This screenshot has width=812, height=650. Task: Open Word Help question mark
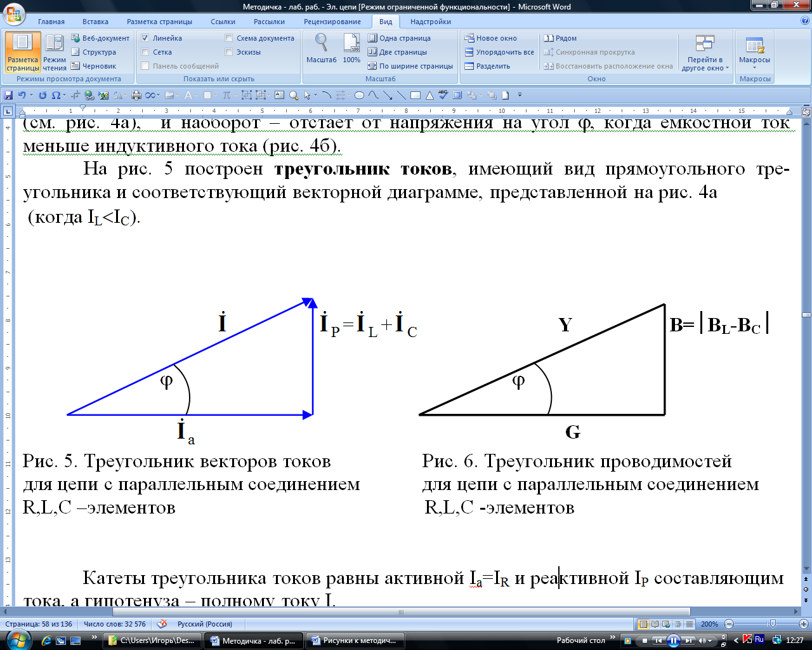804,21
